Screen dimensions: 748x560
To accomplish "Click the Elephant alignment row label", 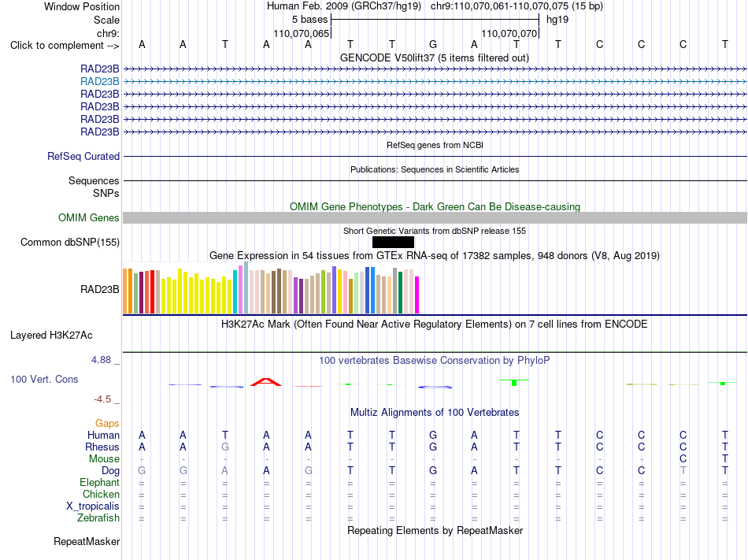I will point(99,483).
